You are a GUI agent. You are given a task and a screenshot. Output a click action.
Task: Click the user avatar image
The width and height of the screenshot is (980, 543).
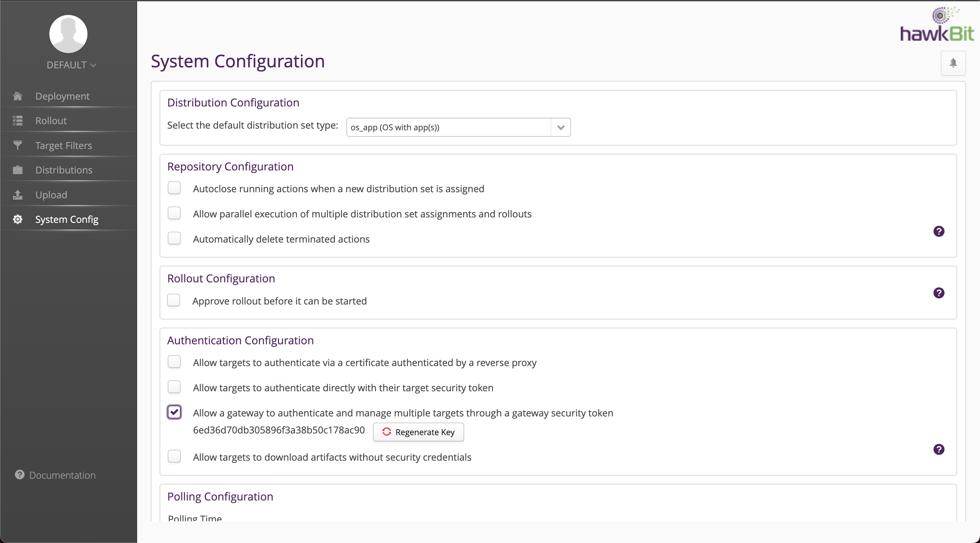pyautogui.click(x=68, y=34)
